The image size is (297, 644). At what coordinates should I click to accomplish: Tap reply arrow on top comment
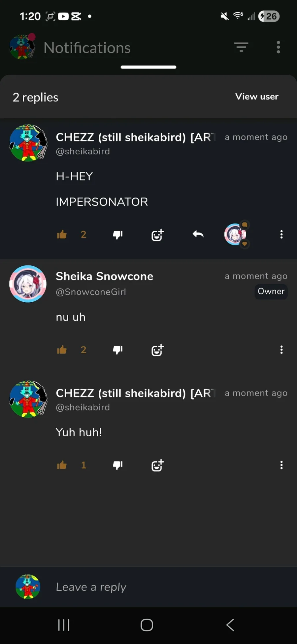(x=198, y=234)
